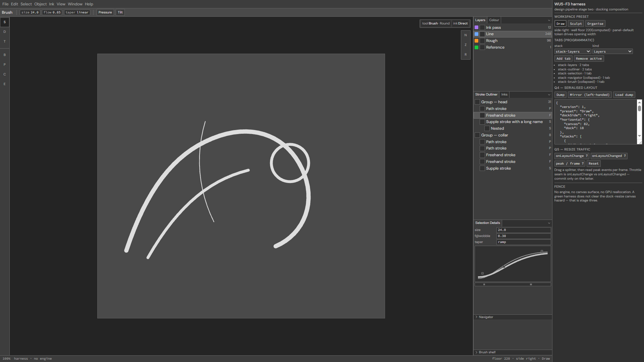Select the D tool in left toolbar
The width and height of the screenshot is (644, 362).
coord(5,32)
